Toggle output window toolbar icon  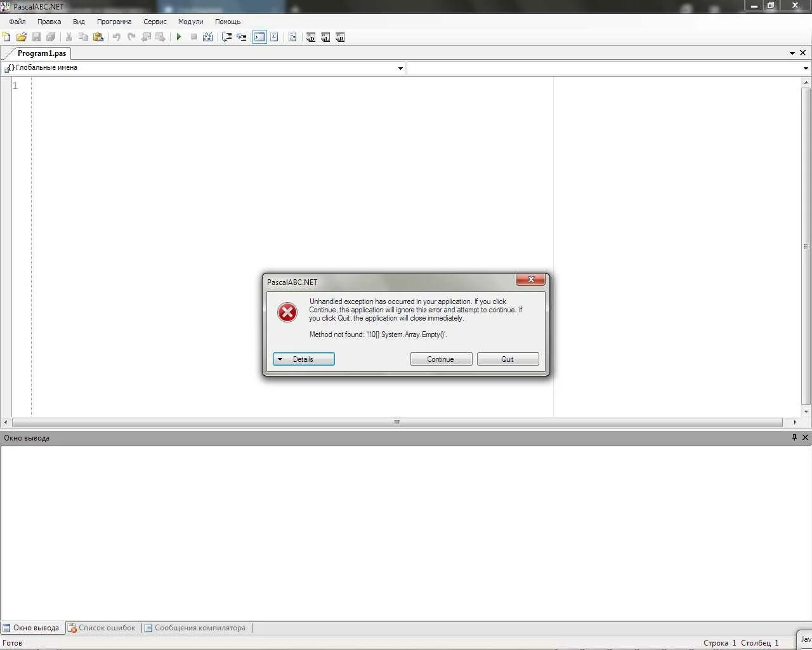(259, 37)
